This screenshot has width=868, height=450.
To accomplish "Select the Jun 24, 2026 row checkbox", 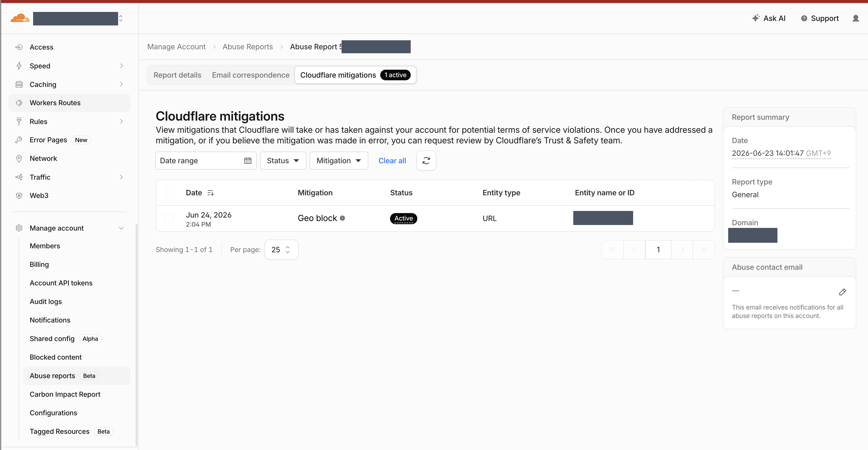I will click(x=169, y=218).
